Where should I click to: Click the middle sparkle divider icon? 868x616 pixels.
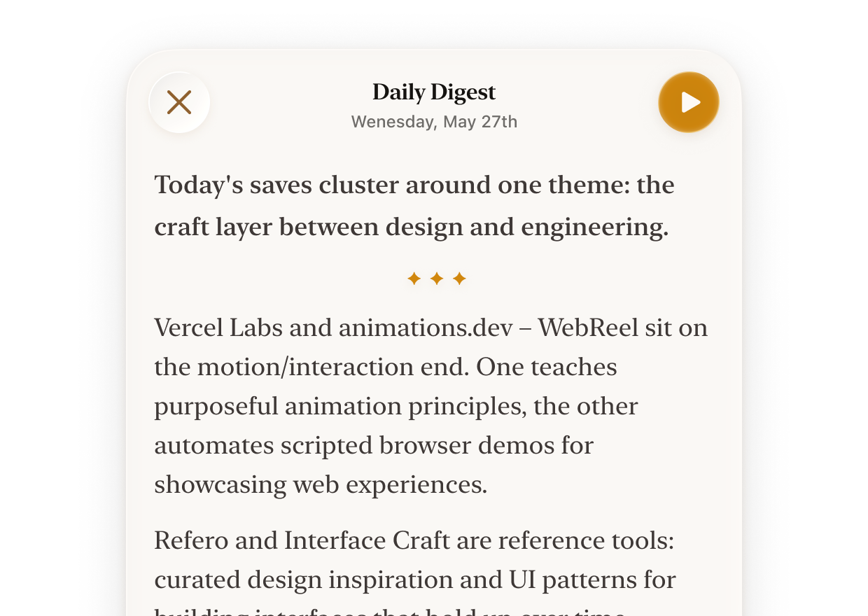pos(436,279)
